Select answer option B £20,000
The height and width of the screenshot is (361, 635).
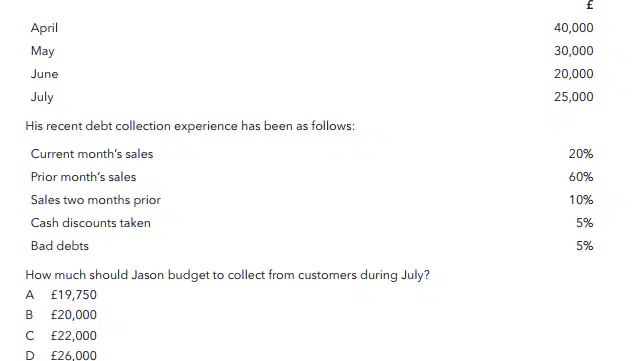pos(61,315)
